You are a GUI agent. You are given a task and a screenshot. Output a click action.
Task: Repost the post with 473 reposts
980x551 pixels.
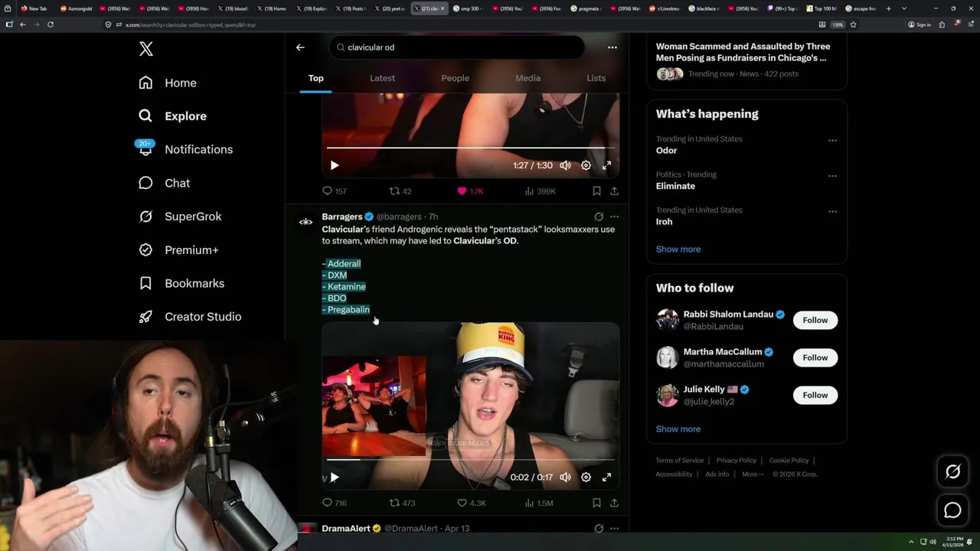(402, 503)
